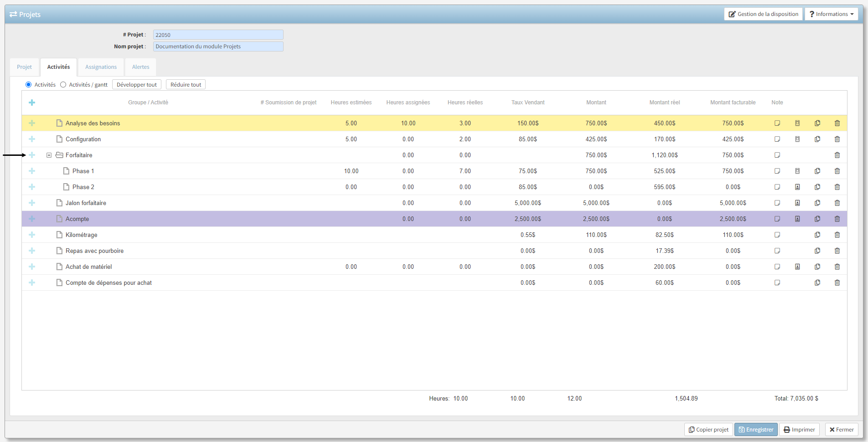Select the Jalon forfaitaire activity name

coord(86,203)
